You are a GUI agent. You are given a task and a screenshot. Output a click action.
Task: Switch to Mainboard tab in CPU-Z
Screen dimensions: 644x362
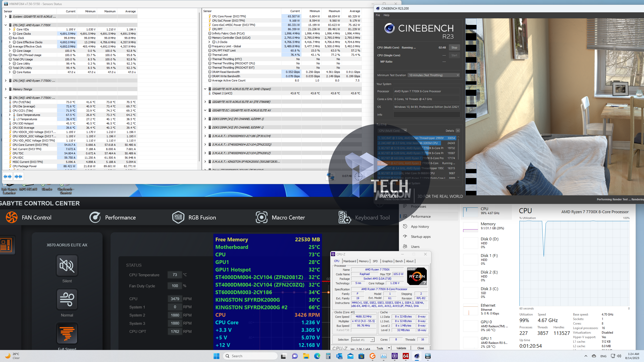(x=349, y=261)
